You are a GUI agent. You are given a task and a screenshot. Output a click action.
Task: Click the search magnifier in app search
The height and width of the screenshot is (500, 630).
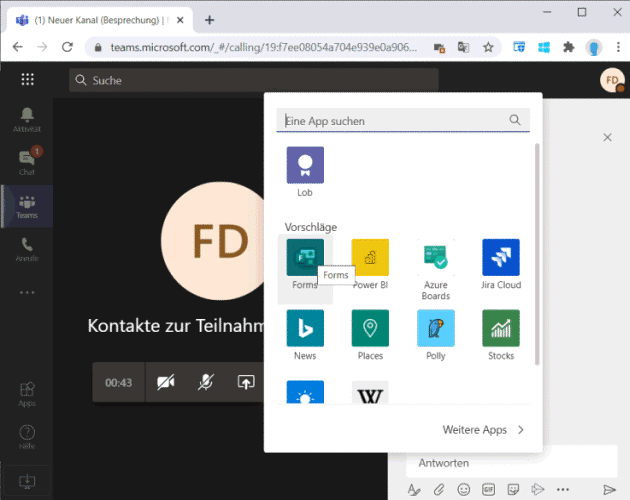515,120
